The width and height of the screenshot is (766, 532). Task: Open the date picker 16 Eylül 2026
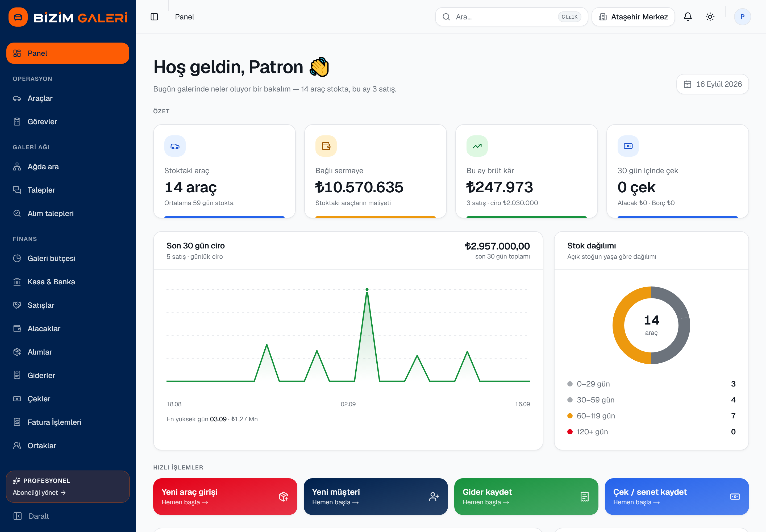[x=713, y=84]
